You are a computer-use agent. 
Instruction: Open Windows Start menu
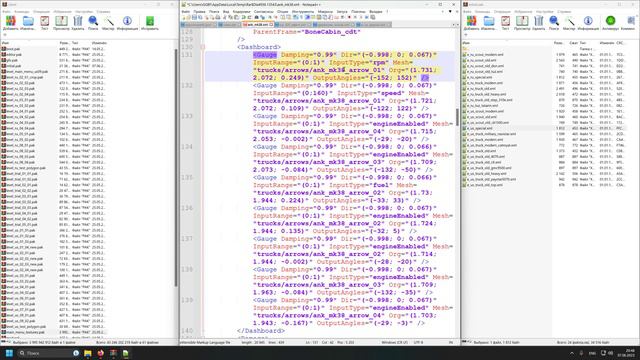(9, 353)
